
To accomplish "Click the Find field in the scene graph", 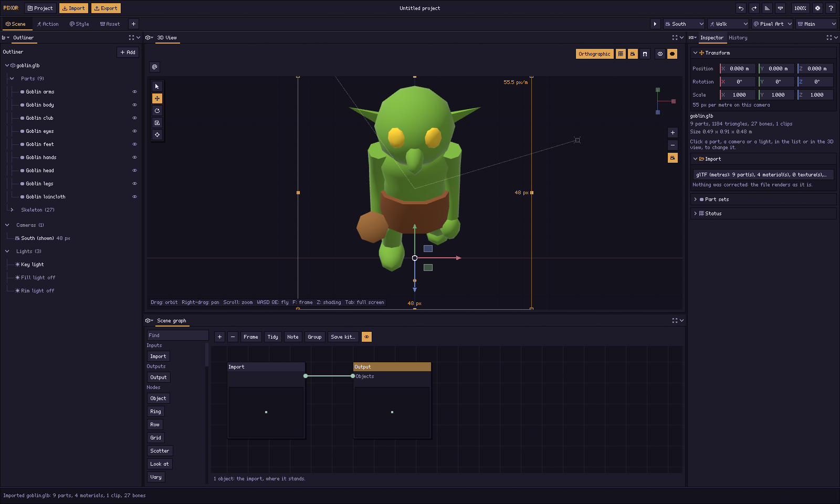I will (177, 335).
